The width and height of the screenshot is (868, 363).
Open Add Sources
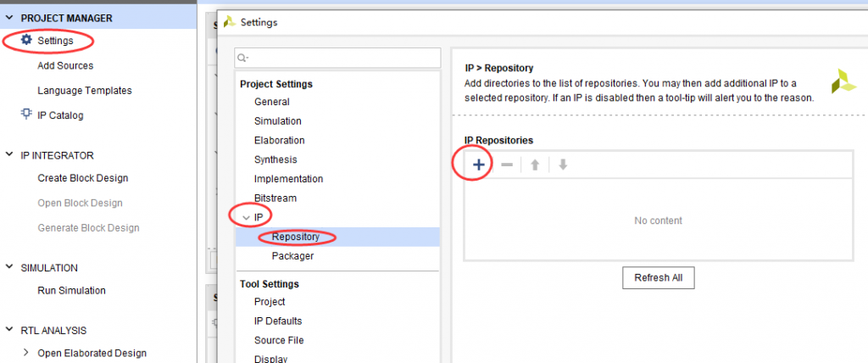pyautogui.click(x=65, y=65)
